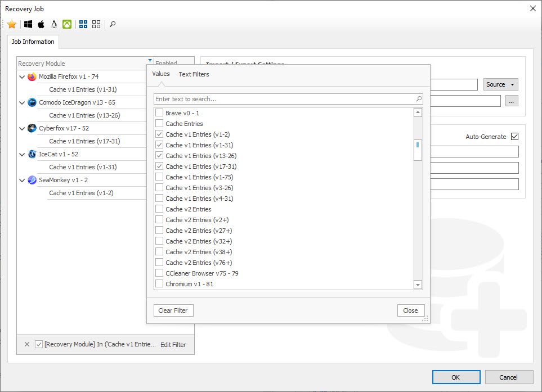
Task: Close the filter popup with Close button
Action: click(x=411, y=310)
